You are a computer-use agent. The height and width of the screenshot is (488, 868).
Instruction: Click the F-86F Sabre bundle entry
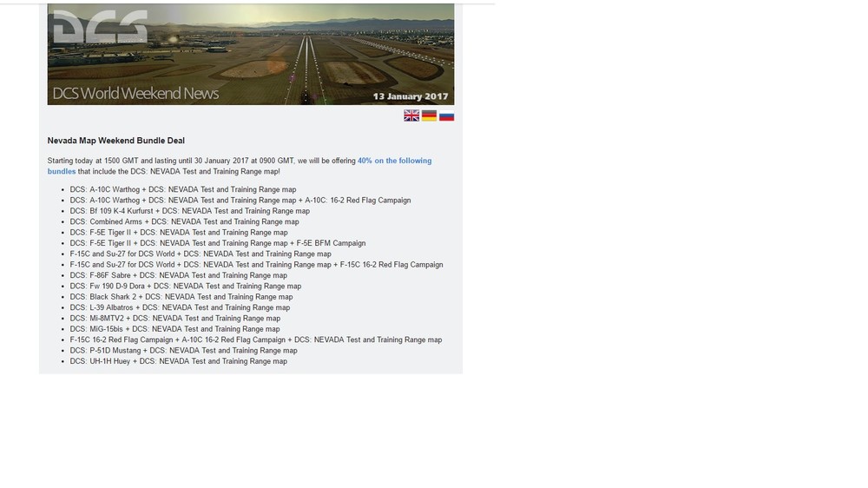click(178, 275)
